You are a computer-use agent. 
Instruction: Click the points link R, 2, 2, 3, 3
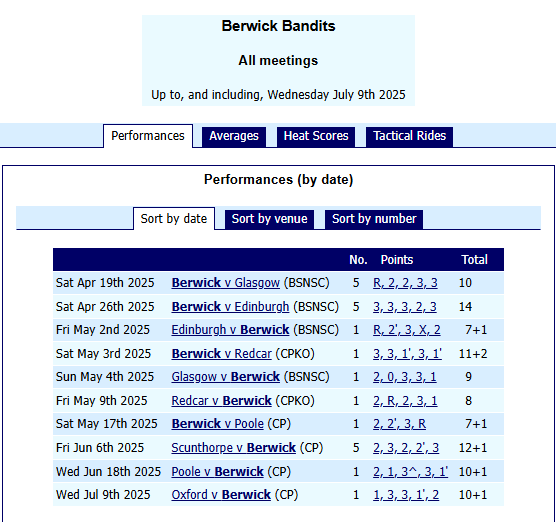(405, 283)
